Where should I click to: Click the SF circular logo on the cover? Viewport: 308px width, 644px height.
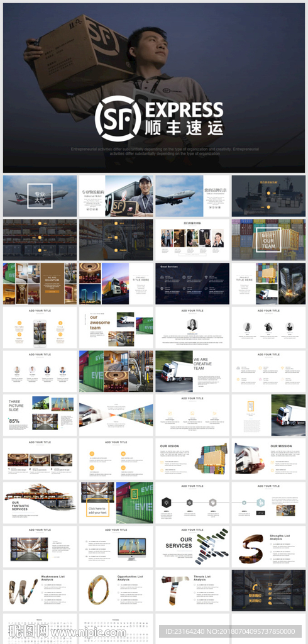[x=118, y=119]
